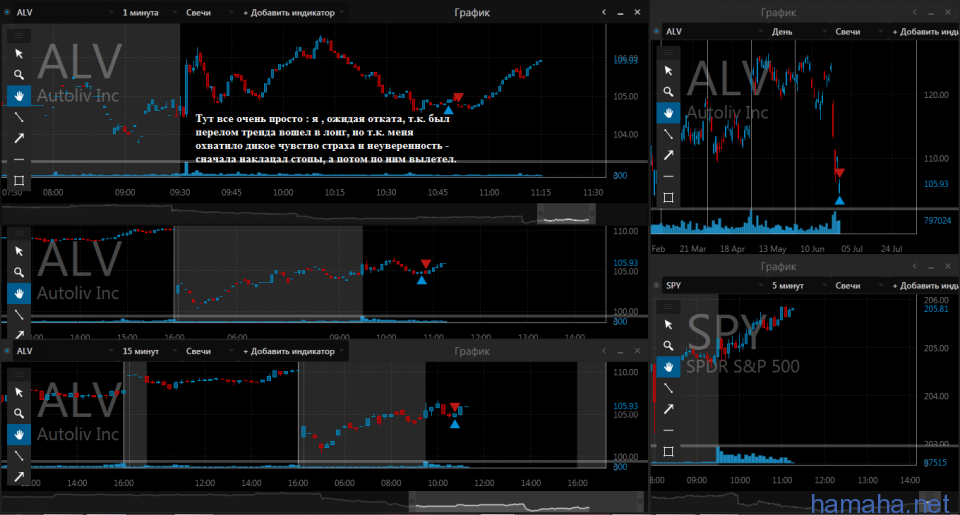Pick the line tool in ALV daily chart
The image size is (960, 515).
(x=669, y=134)
